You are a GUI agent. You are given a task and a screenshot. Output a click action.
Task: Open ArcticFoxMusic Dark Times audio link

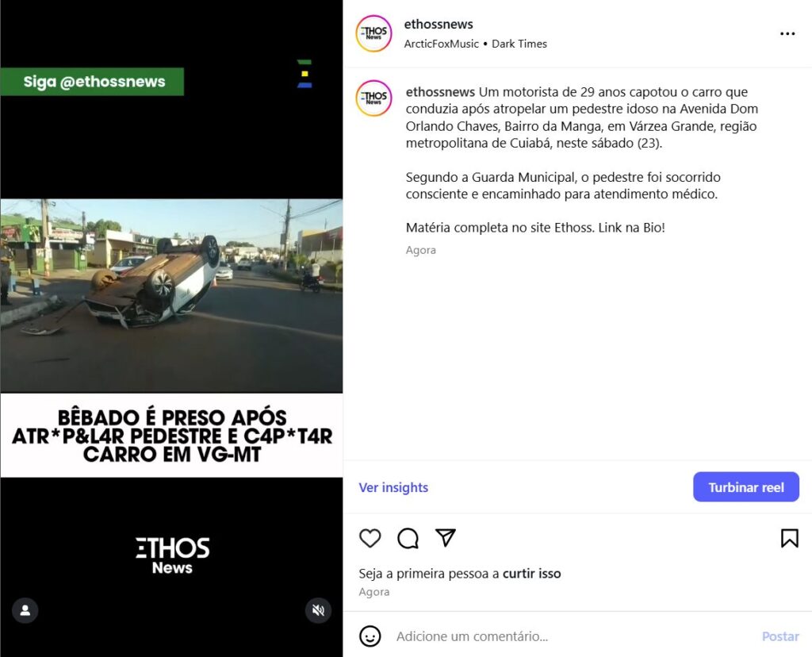[x=475, y=44]
